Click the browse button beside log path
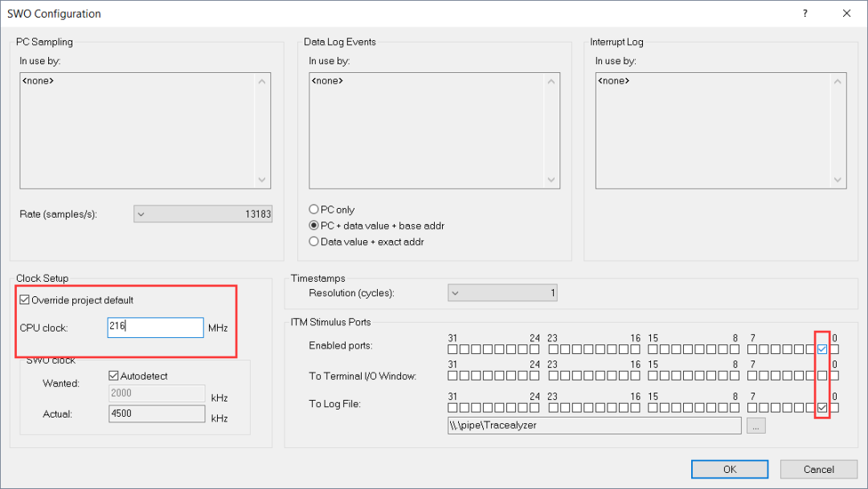Viewport: 868px width, 489px height. click(x=756, y=426)
